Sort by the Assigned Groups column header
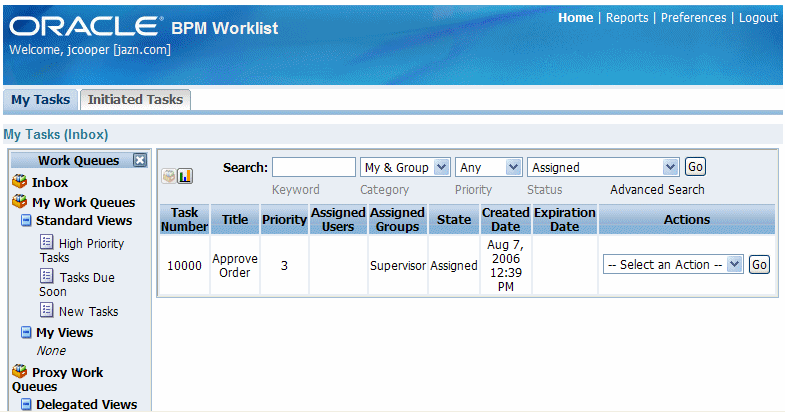 [x=398, y=219]
